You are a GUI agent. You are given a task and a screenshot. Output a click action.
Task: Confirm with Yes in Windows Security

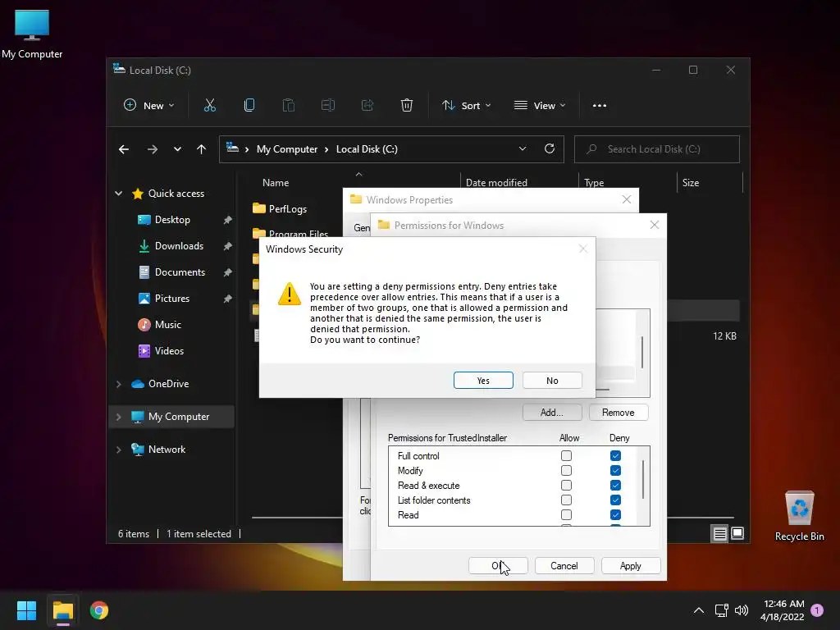click(x=483, y=381)
